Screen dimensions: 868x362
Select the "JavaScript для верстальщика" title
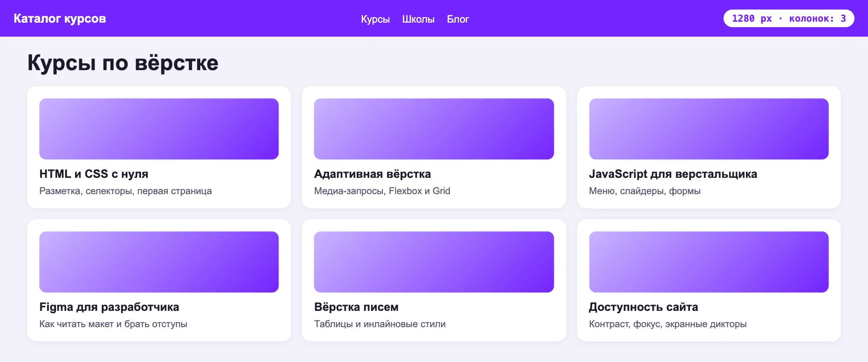673,174
